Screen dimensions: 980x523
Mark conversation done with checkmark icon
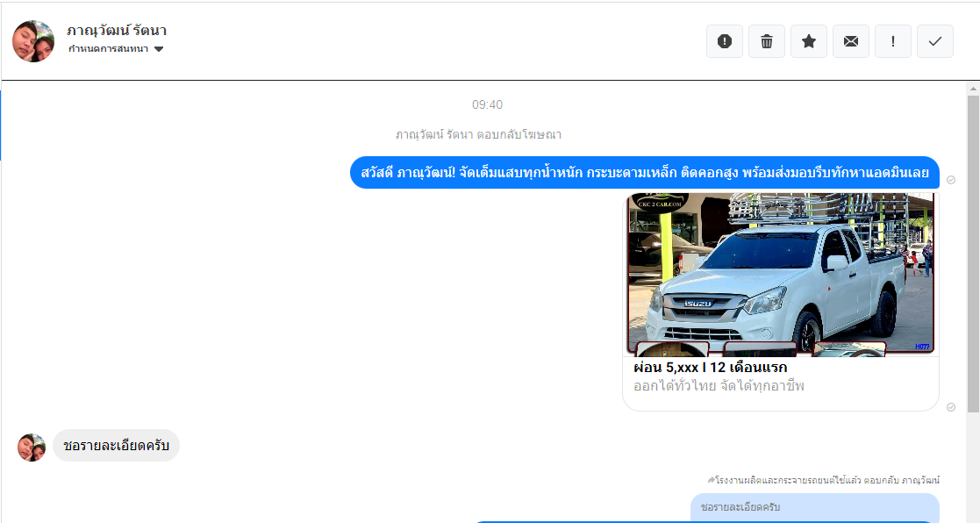[935, 41]
